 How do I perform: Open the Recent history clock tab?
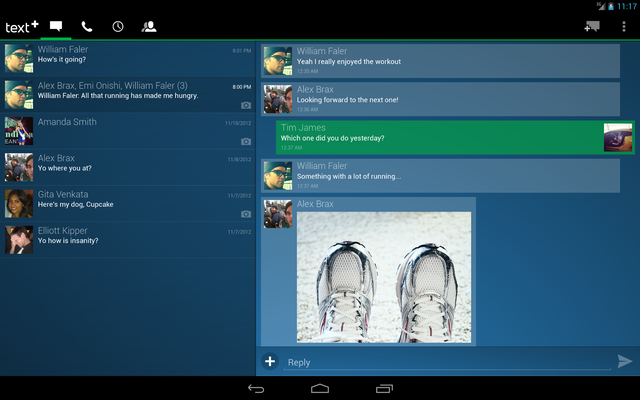click(x=118, y=26)
